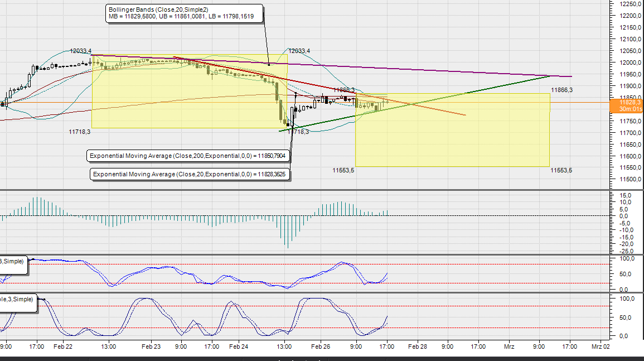Screen dimensions: 644x361
Task: Click the orange trendline extension segment
Action: (411, 104)
